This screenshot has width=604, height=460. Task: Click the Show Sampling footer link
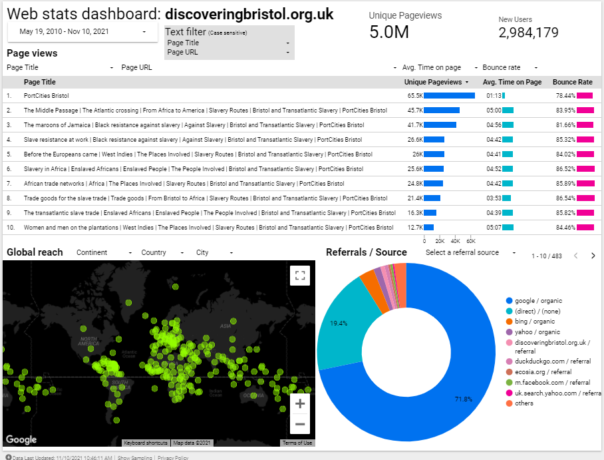134,458
